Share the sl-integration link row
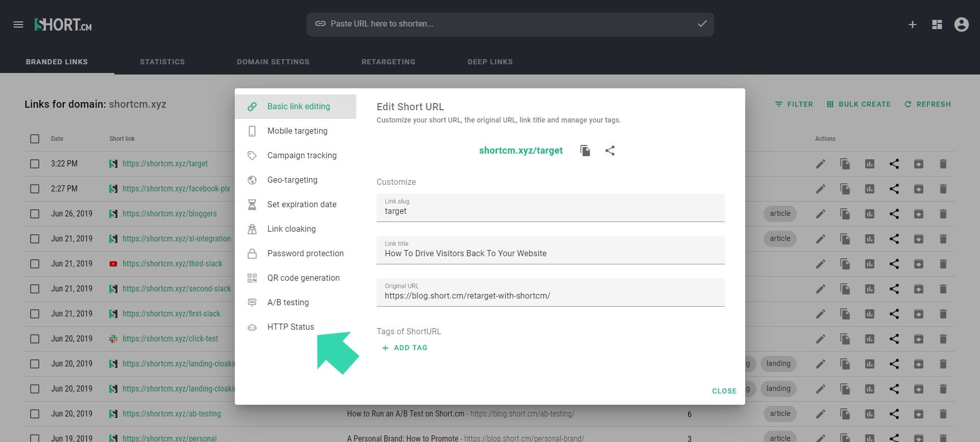 [x=894, y=239]
